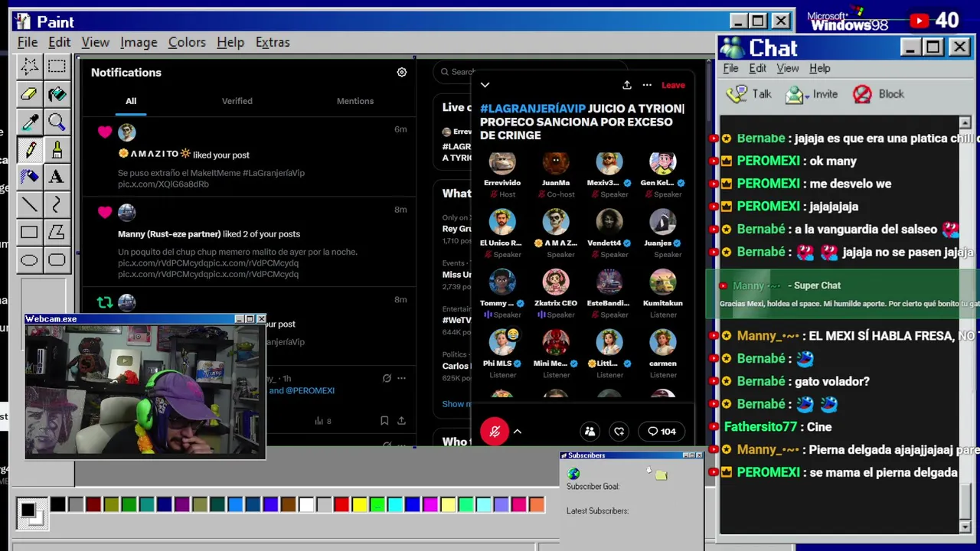This screenshot has width=980, height=551.
Task: Pick the dark red swatch in palette
Action: click(93, 504)
